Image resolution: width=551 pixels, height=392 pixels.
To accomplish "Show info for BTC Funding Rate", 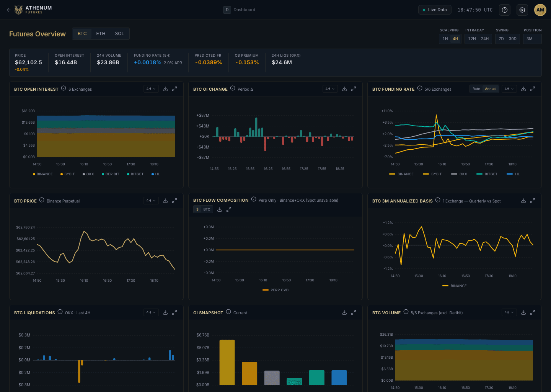I will click(x=420, y=88).
